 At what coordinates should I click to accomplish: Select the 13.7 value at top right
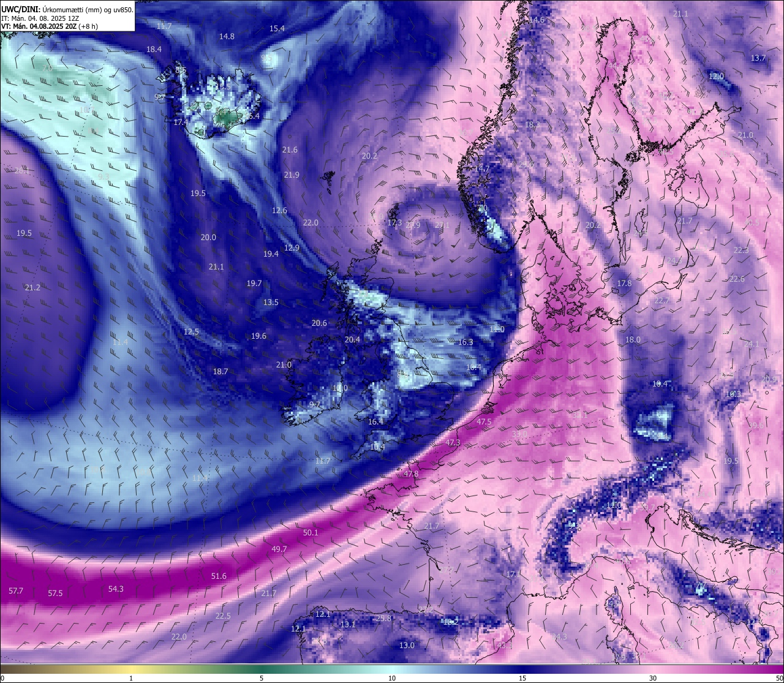click(x=758, y=58)
